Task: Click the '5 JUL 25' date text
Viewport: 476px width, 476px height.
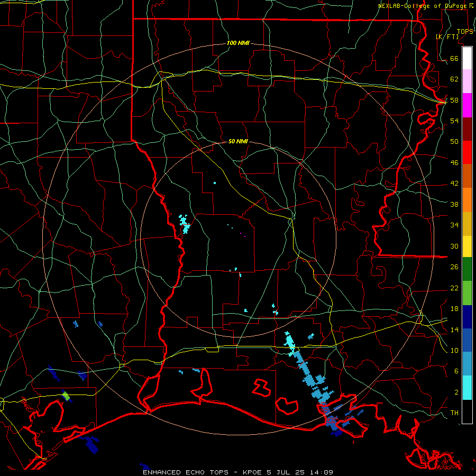Action: coord(287,472)
